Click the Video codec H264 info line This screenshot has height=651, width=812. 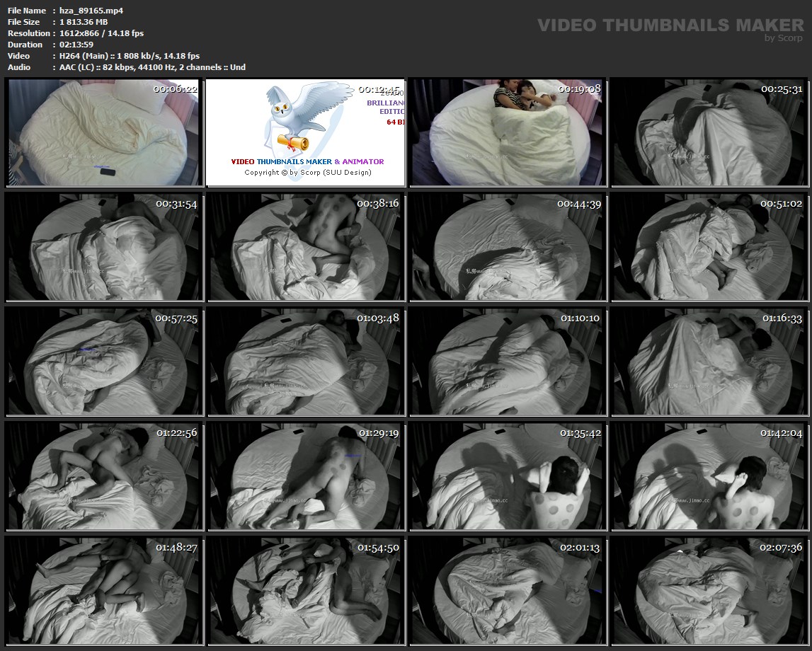click(x=129, y=56)
